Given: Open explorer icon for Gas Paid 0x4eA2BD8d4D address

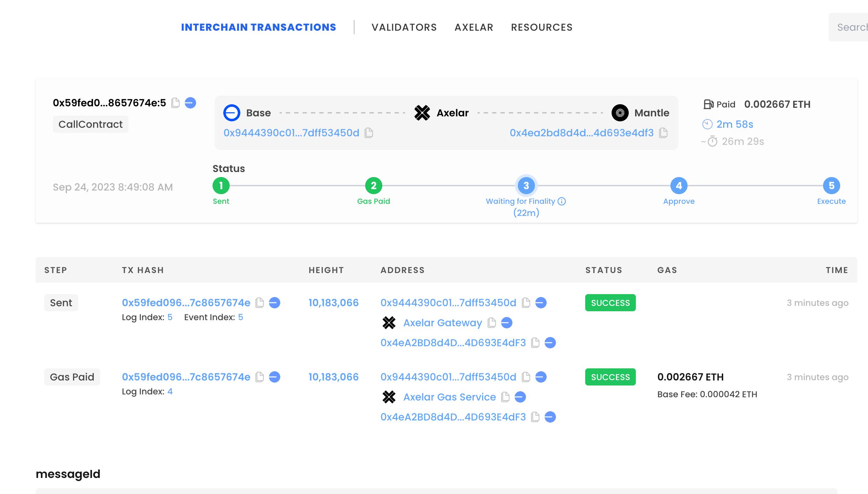Looking at the screenshot, I should [550, 417].
